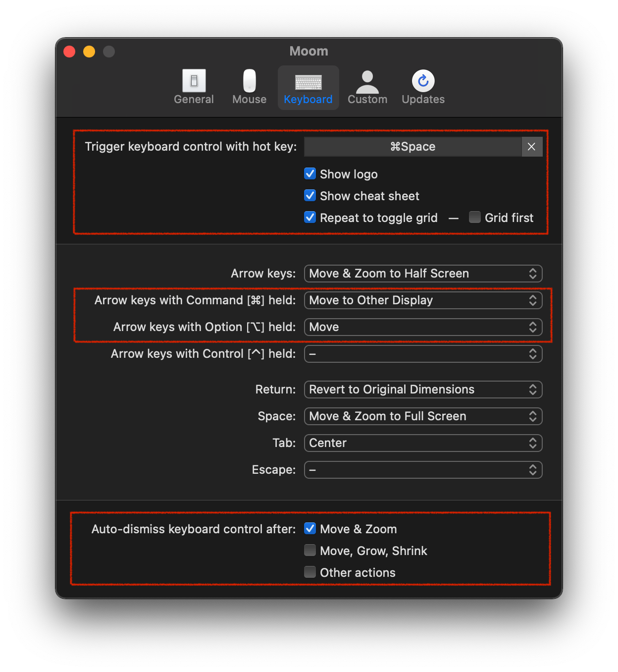
Task: Enable auto-dismiss after Other actions
Action: point(310,572)
